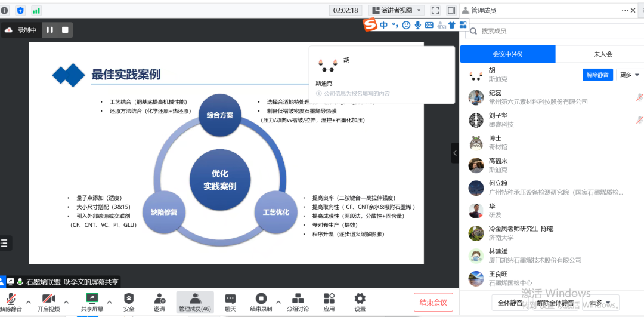644x317 pixels.
Task: Open 邀请 invite dialog
Action: coord(159,303)
